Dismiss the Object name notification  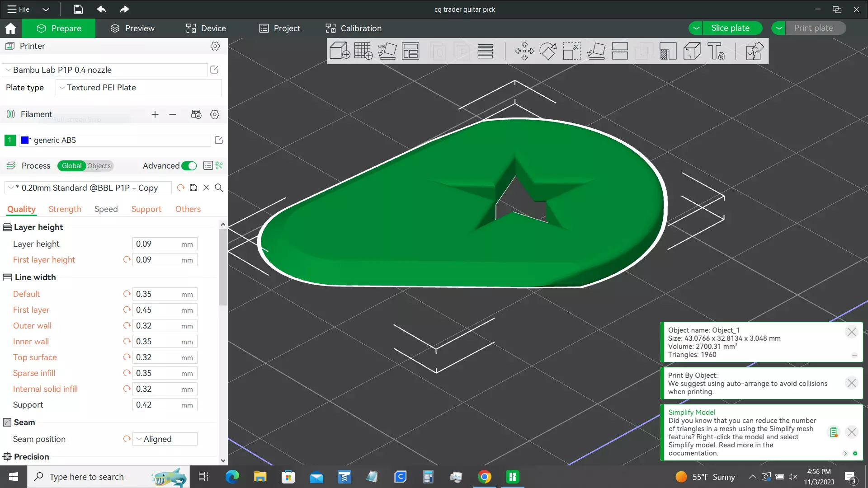point(852,332)
